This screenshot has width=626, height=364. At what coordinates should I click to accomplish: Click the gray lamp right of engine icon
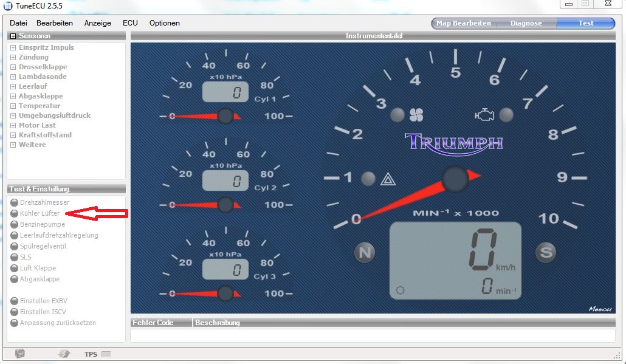click(506, 115)
